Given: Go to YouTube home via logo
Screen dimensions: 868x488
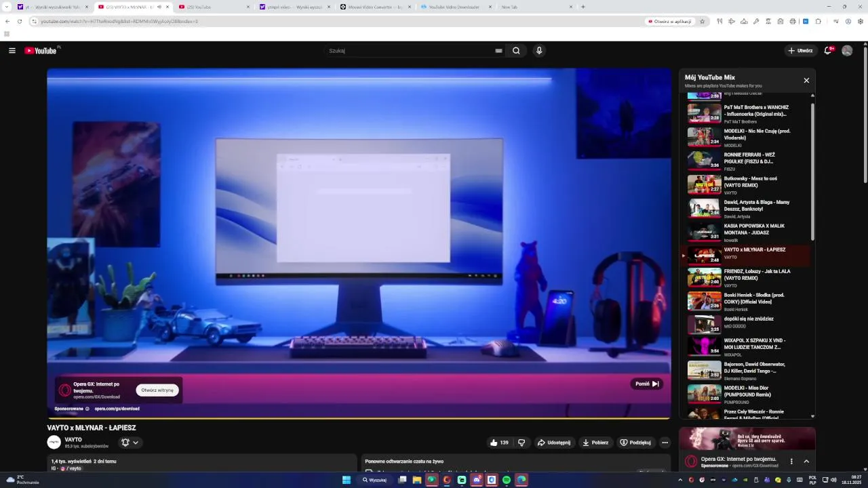Looking at the screenshot, I should tap(42, 51).
